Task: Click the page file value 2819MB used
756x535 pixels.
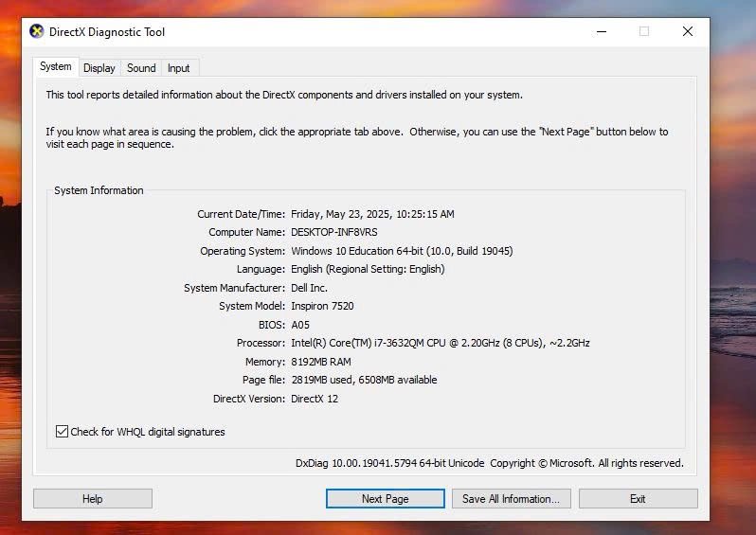Action: click(x=364, y=380)
